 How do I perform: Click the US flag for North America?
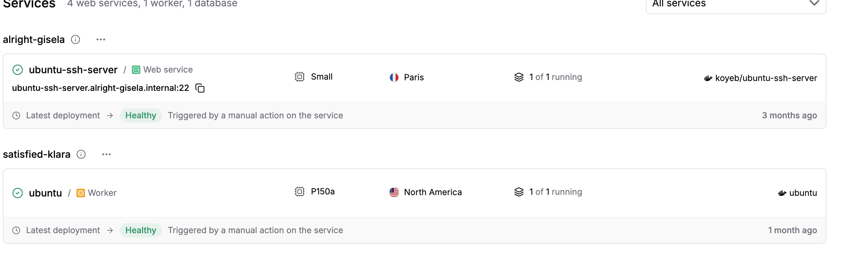pyautogui.click(x=394, y=192)
